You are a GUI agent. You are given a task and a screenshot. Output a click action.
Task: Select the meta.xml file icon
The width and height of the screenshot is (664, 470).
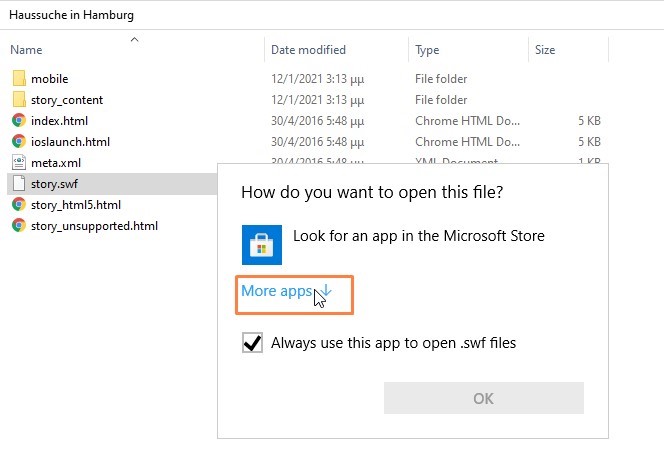click(18, 163)
